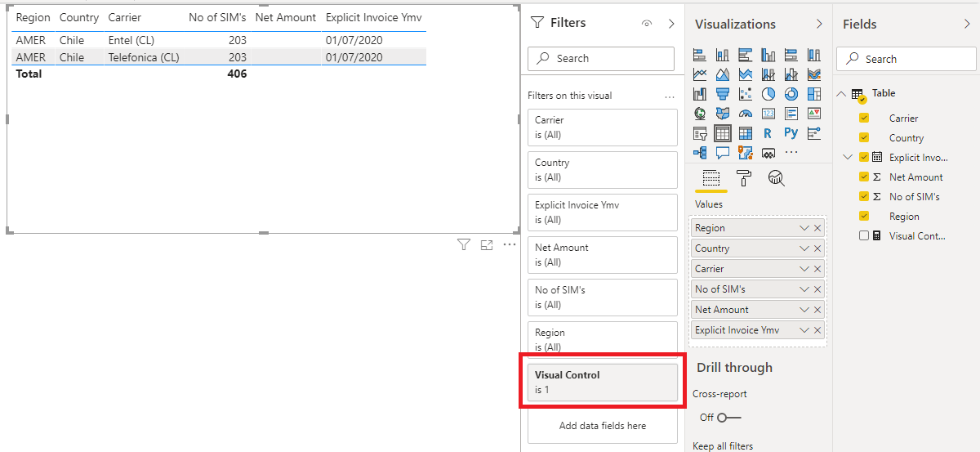
Task: Remove Region from Values well
Action: (x=817, y=228)
